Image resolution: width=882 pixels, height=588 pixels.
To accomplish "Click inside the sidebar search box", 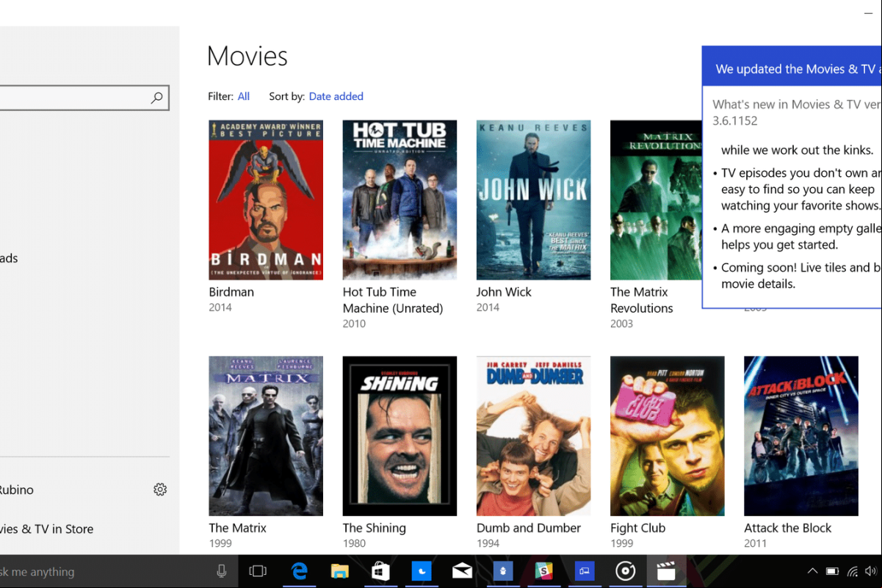I will [x=84, y=98].
